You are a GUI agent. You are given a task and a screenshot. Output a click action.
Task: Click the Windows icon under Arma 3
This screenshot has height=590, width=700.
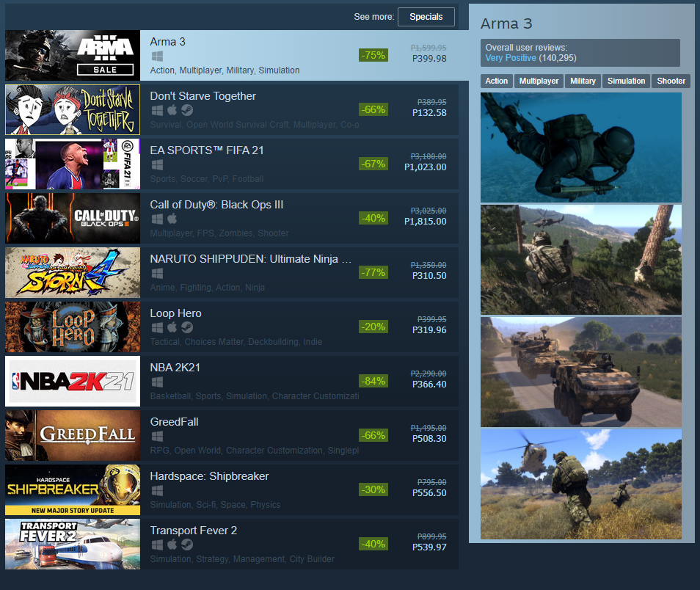point(157,57)
